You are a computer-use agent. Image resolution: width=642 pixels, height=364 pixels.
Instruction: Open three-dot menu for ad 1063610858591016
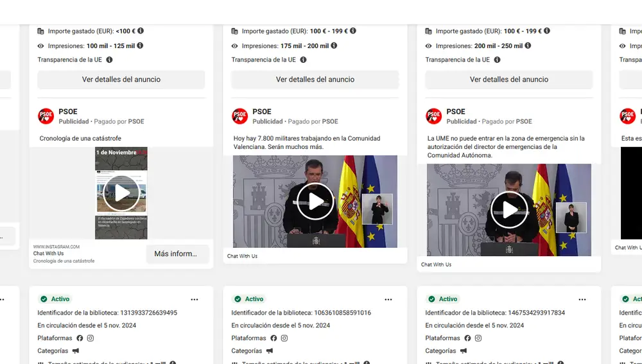(388, 299)
